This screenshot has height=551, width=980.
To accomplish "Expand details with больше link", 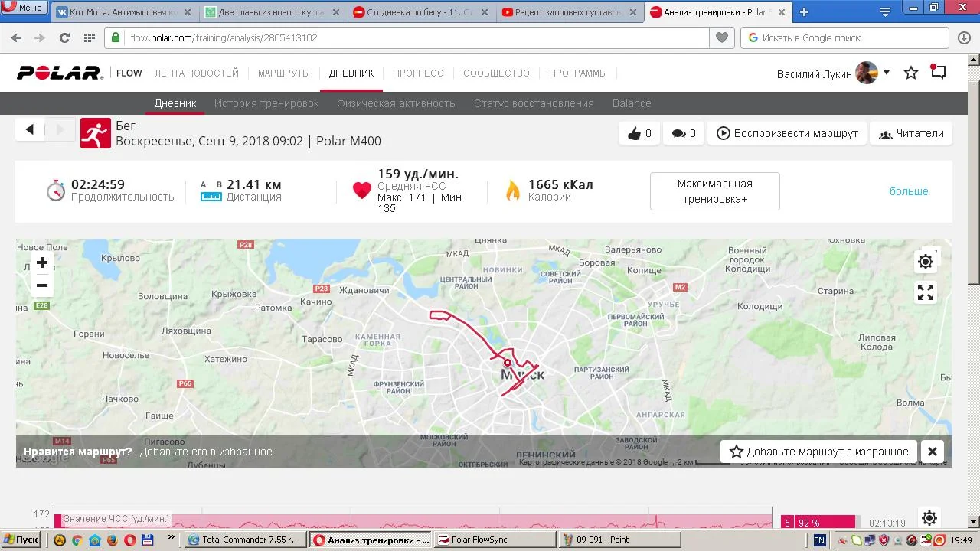I will 909,191.
